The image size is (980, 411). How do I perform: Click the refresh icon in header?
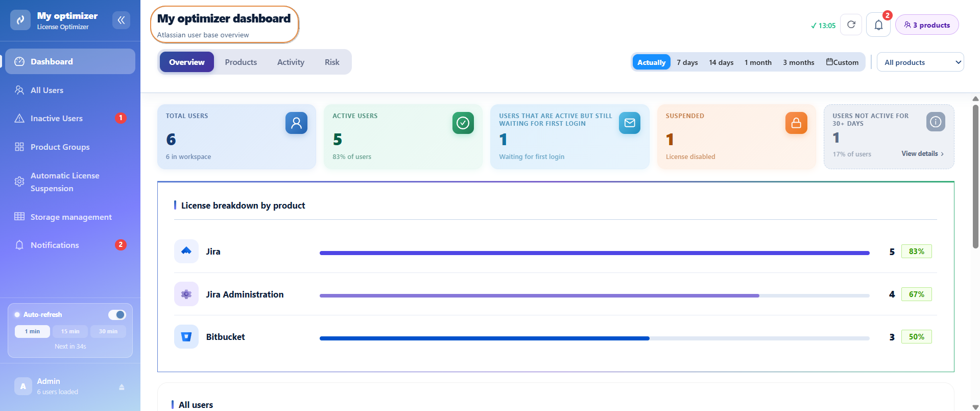(x=851, y=25)
